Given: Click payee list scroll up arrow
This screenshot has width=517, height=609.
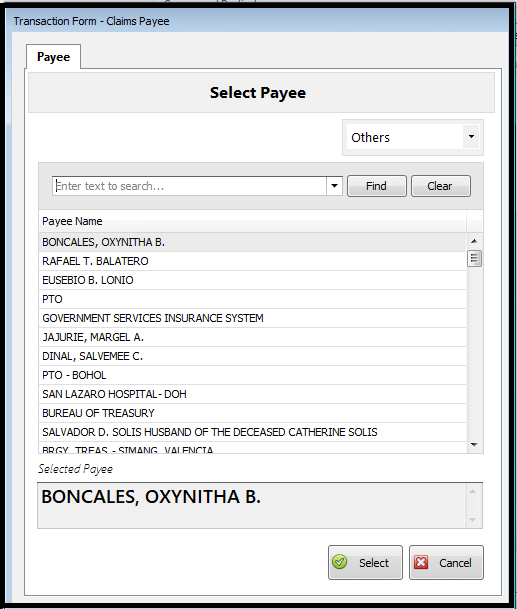Looking at the screenshot, I should click(x=474, y=241).
